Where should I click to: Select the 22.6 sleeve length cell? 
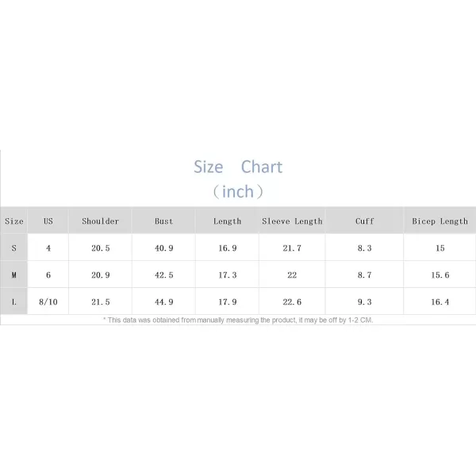(x=292, y=302)
